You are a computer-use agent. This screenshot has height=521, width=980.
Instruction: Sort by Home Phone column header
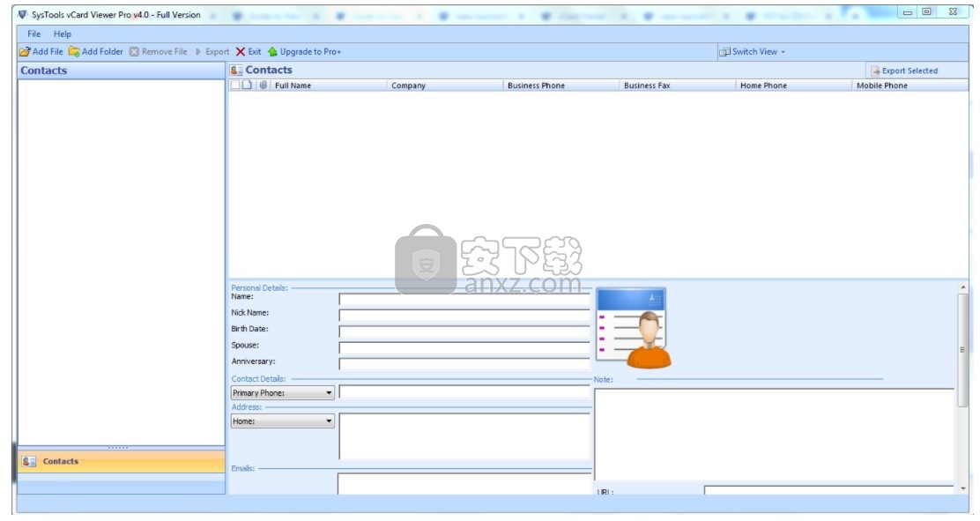793,86
